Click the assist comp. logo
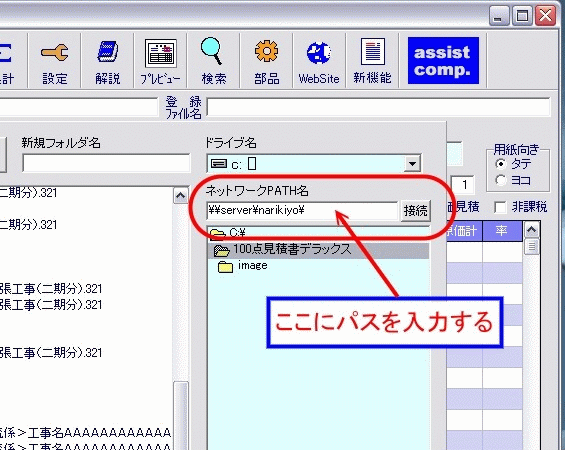This screenshot has height=450, width=565. 443,61
